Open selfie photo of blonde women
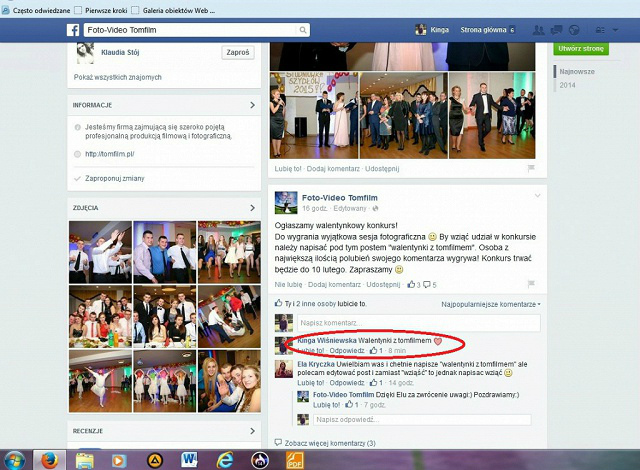Viewport: 640px width, 470px height. point(229,381)
